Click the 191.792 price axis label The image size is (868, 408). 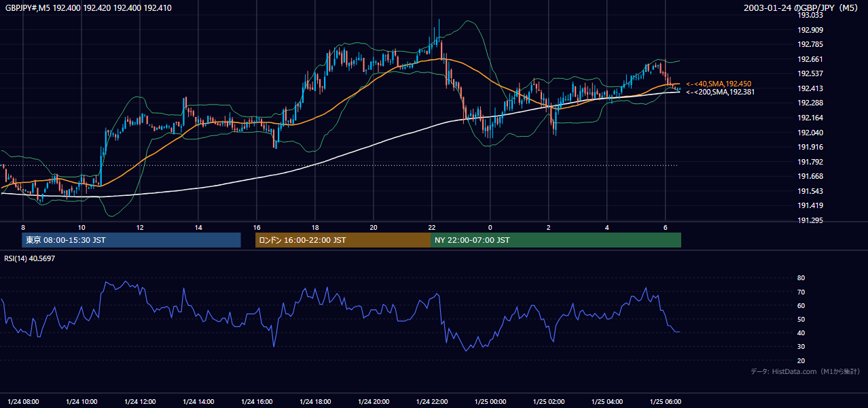pos(810,162)
